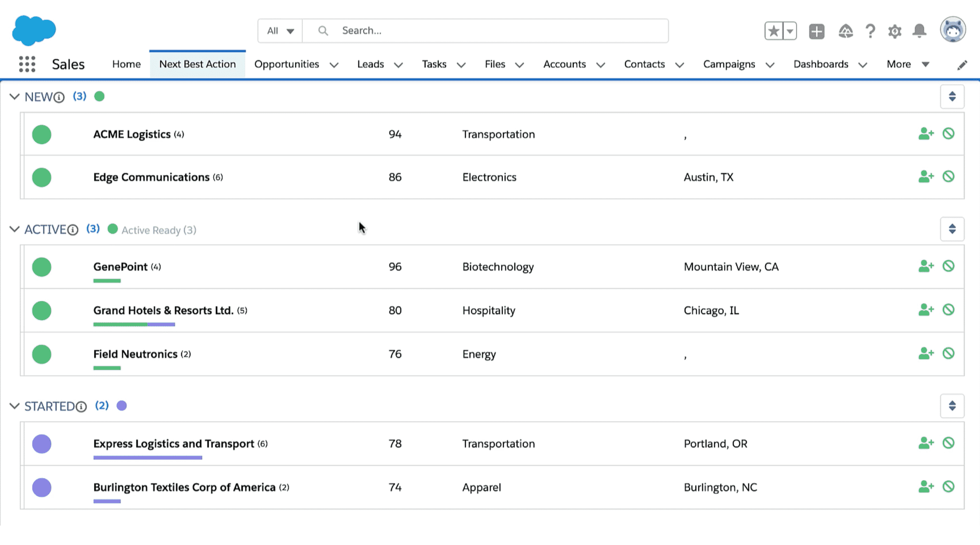Click the STARTED section sort button
Screen dimensions: 980x545
point(952,406)
